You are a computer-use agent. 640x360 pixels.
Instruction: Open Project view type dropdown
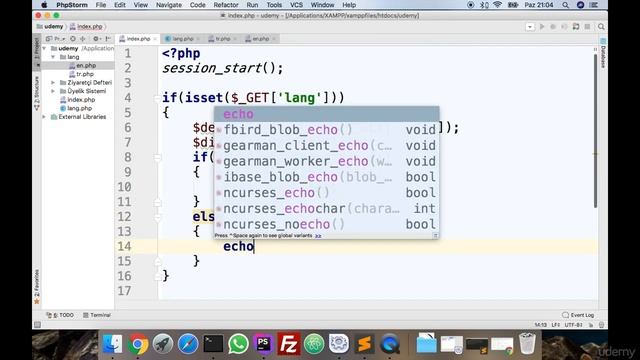pos(56,39)
